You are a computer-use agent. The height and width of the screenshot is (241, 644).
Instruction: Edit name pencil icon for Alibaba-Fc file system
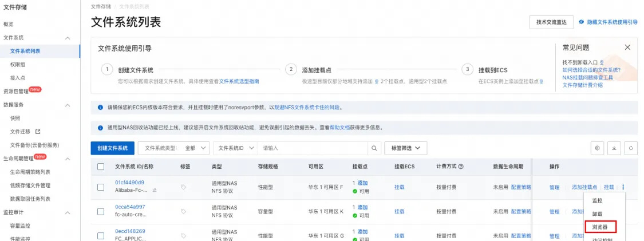tap(155, 191)
